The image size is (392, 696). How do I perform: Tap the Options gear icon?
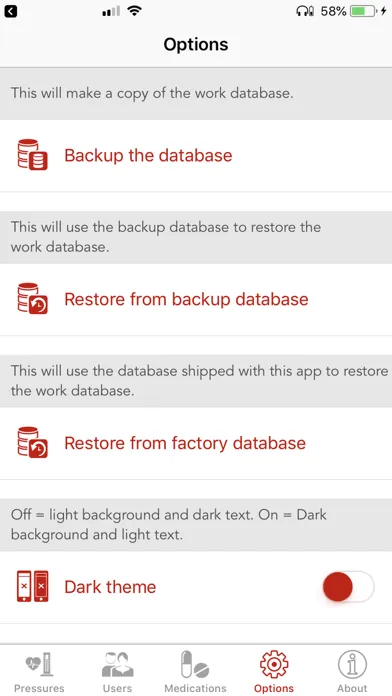(274, 664)
